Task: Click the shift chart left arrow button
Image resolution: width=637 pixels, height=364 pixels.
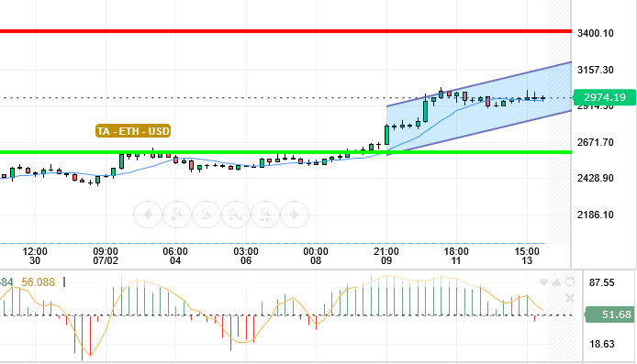Action: [148, 215]
